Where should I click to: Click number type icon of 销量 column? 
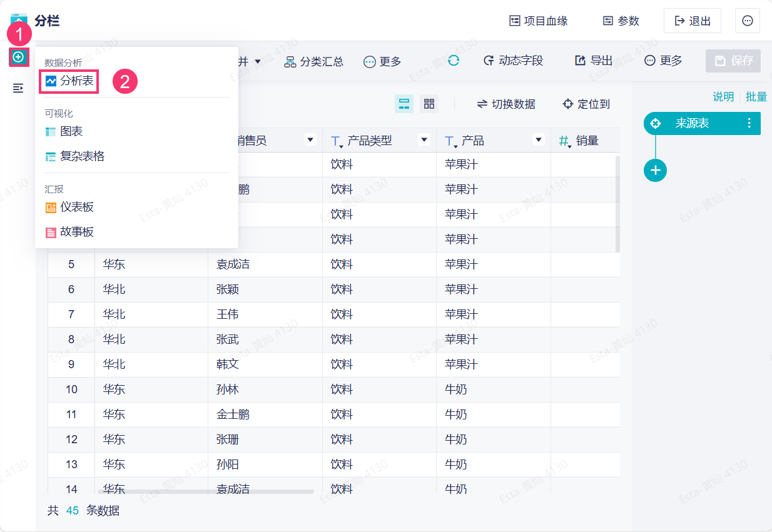click(x=564, y=141)
